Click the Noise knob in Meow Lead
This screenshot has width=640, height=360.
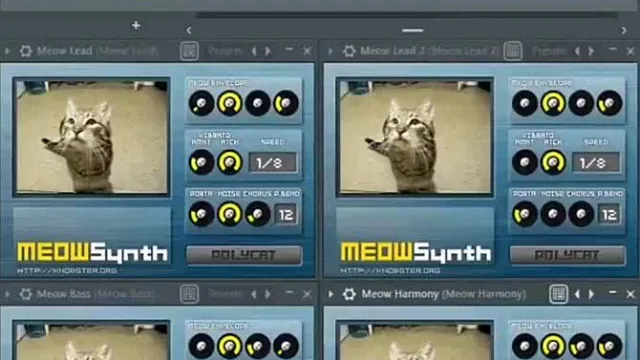point(230,214)
